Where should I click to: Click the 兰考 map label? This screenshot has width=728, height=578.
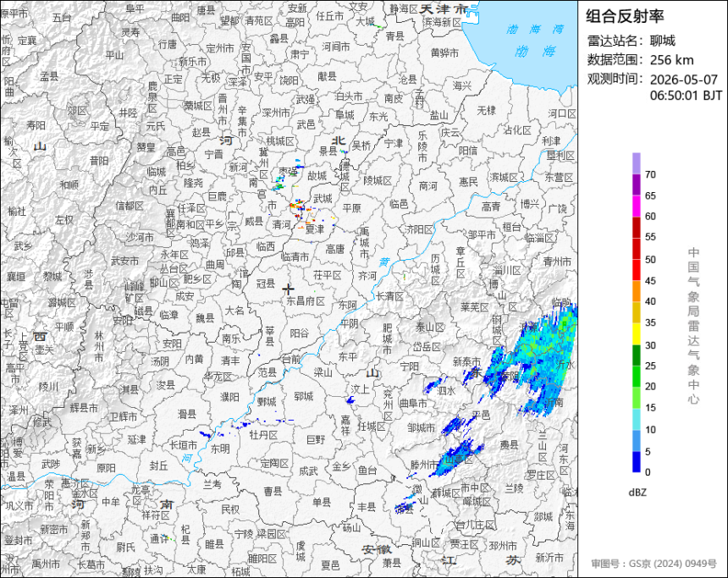[x=212, y=484]
